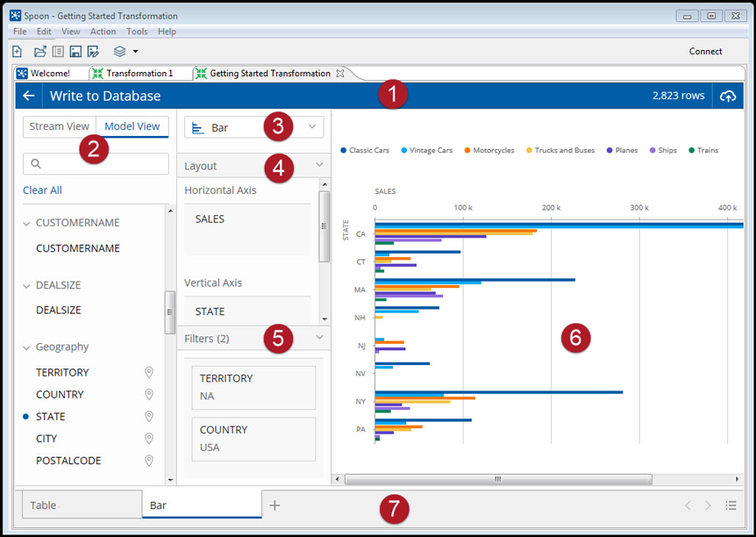The height and width of the screenshot is (537, 756).
Task: Click the Connect button
Action: pyautogui.click(x=705, y=51)
